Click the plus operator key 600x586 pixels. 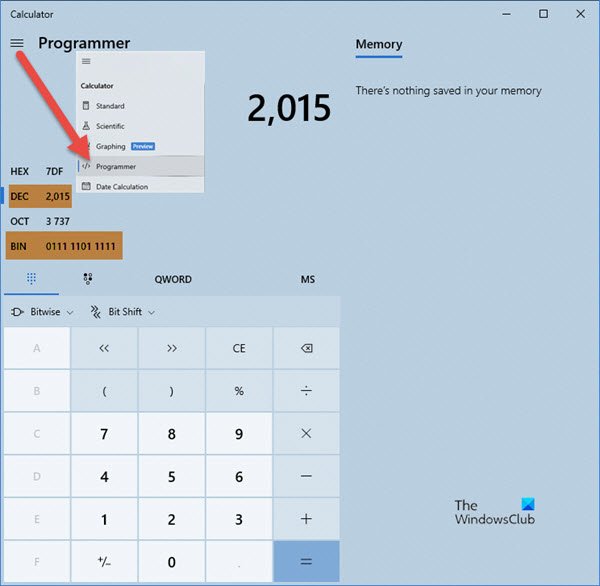pos(307,519)
